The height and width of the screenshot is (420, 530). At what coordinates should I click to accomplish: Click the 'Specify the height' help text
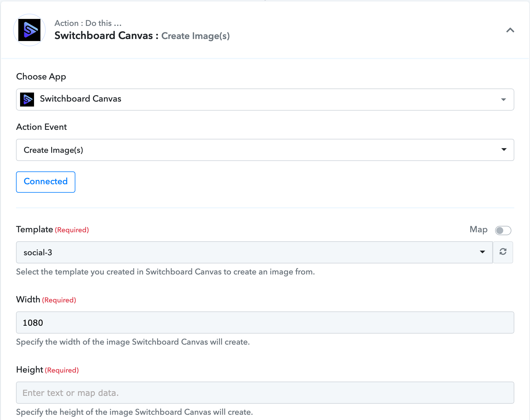(134, 412)
